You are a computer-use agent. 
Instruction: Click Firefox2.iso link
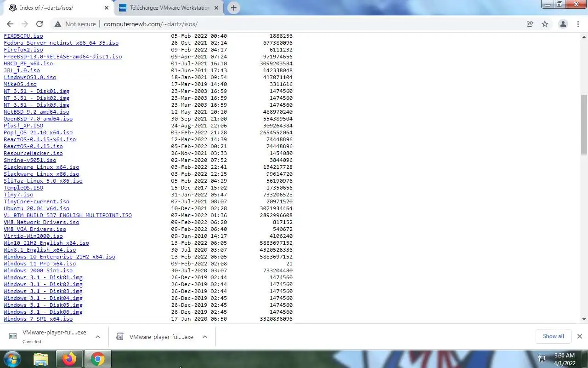click(23, 50)
